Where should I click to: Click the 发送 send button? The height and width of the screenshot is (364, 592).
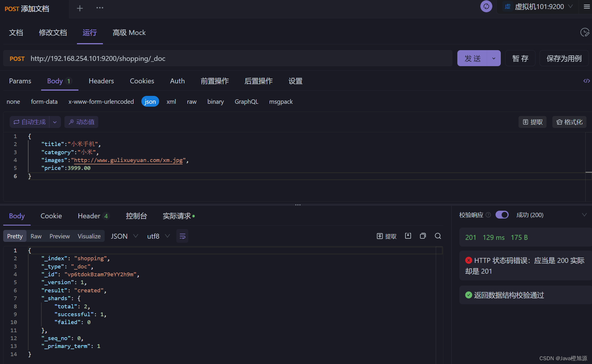click(472, 58)
